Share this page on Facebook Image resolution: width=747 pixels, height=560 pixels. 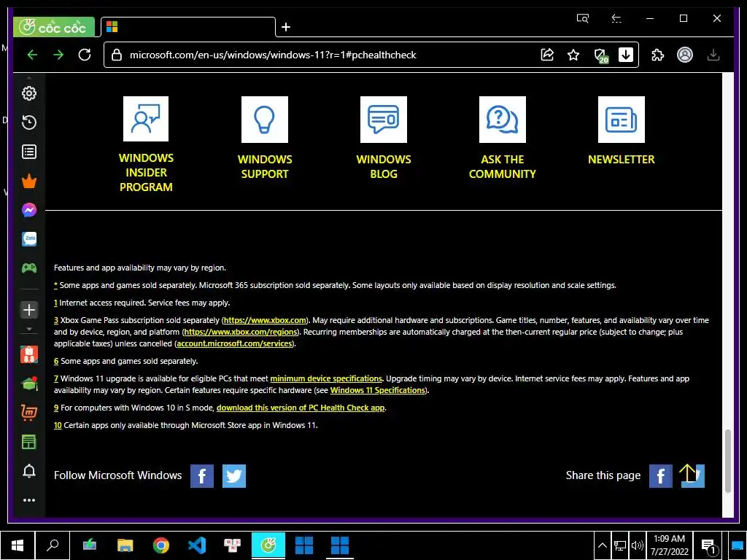point(661,475)
